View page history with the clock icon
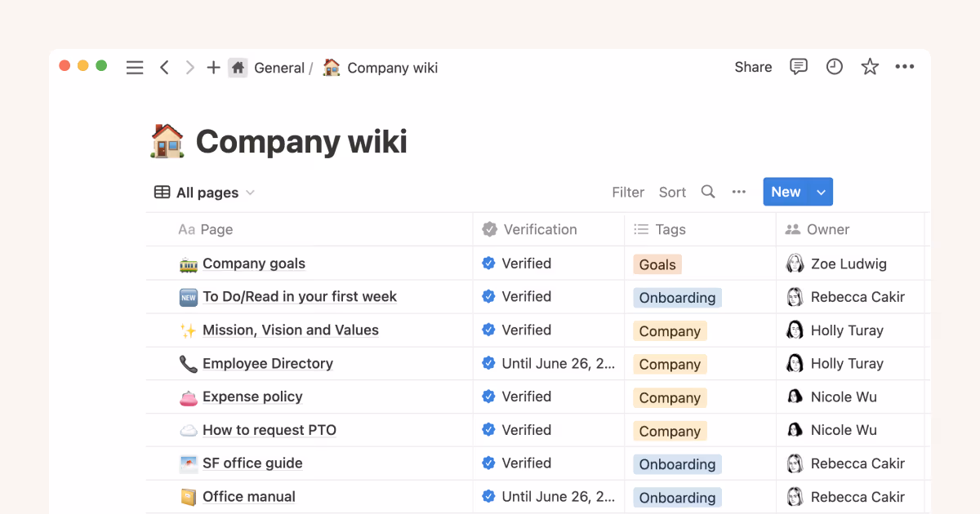980x514 pixels. 834,67
